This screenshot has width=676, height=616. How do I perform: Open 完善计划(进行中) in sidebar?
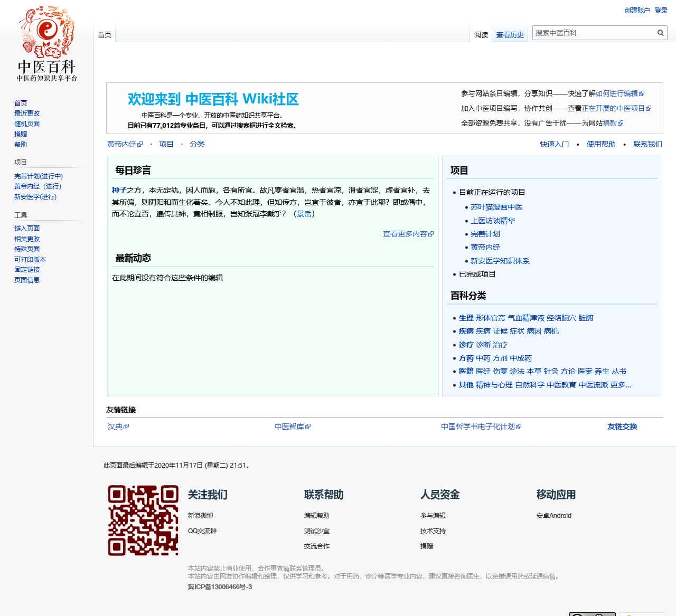click(x=39, y=176)
